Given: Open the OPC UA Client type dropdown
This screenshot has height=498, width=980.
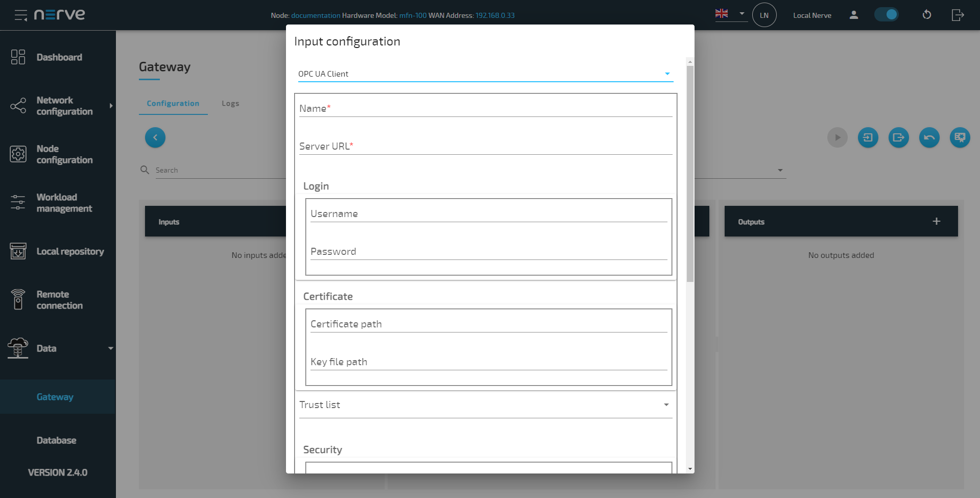Looking at the screenshot, I should [x=485, y=74].
